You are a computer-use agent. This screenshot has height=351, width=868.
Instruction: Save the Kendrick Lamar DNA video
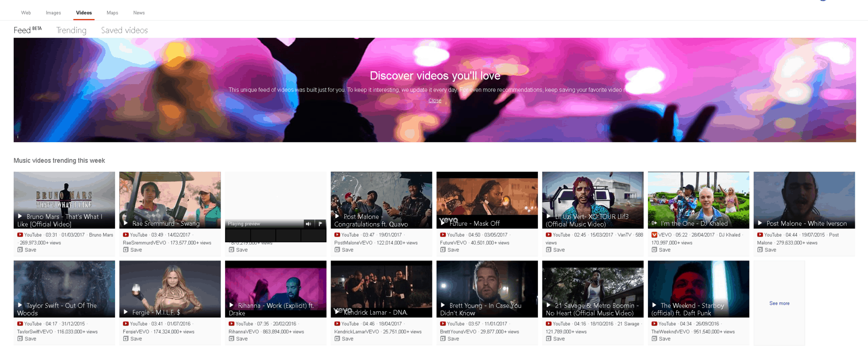tap(344, 339)
